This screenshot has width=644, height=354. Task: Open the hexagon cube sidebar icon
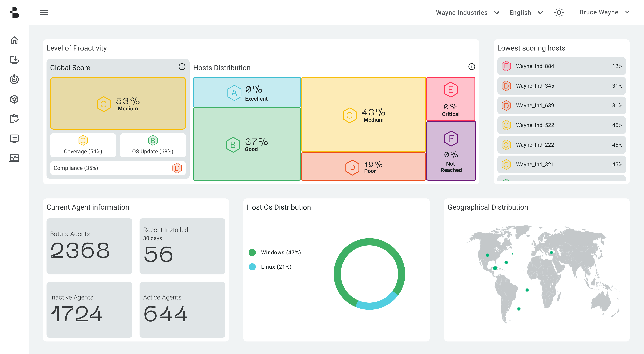[14, 99]
